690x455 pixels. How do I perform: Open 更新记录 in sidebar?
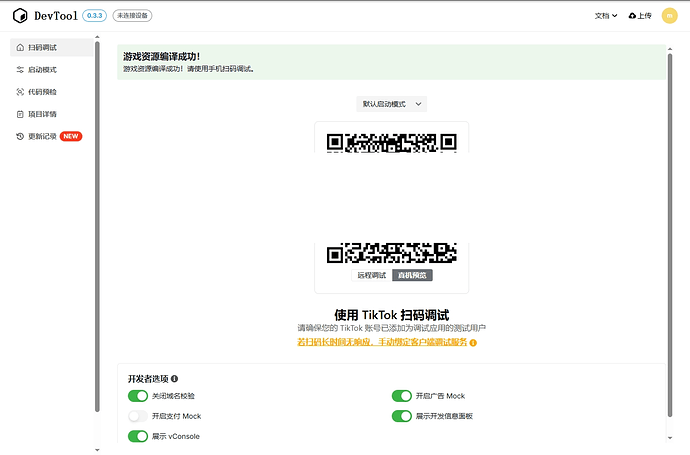click(52, 136)
